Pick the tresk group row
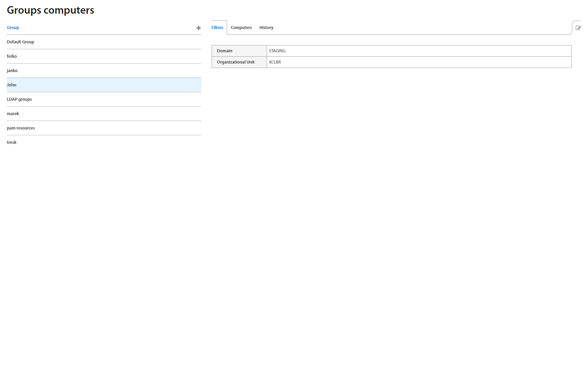588x369 pixels. 12,142
